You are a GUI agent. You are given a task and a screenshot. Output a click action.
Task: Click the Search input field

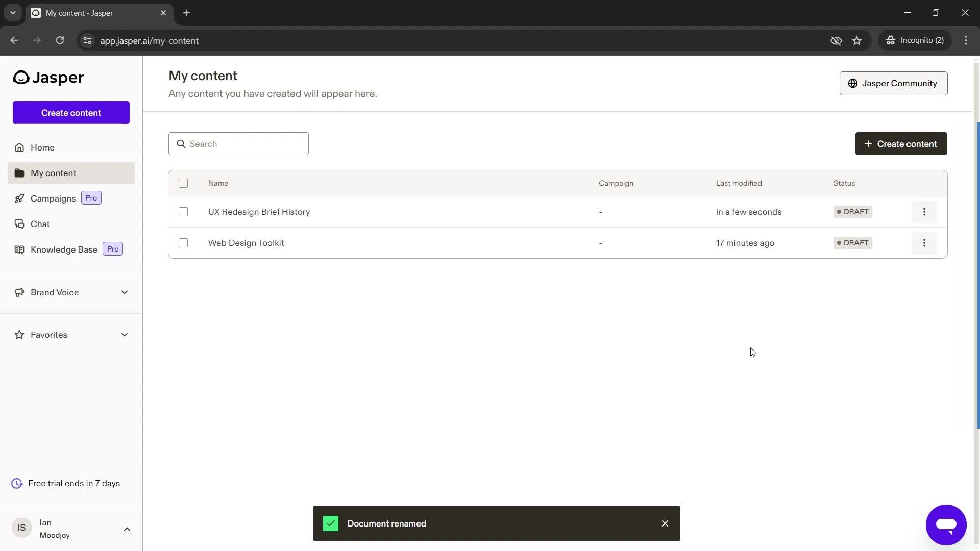(x=238, y=143)
